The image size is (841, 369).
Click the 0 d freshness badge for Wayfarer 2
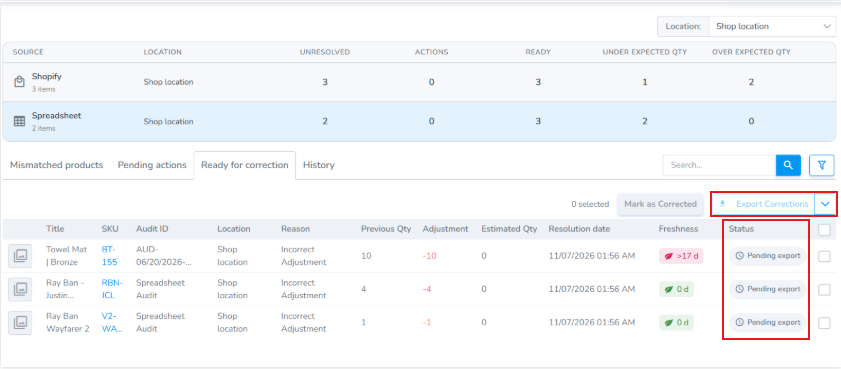[x=676, y=322]
